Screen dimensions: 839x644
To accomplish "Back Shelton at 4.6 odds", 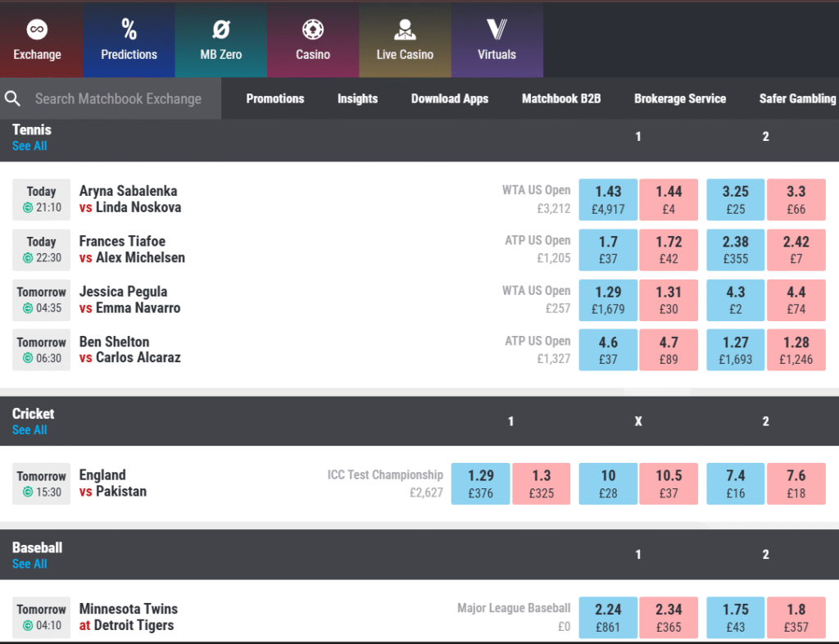I will (x=608, y=350).
